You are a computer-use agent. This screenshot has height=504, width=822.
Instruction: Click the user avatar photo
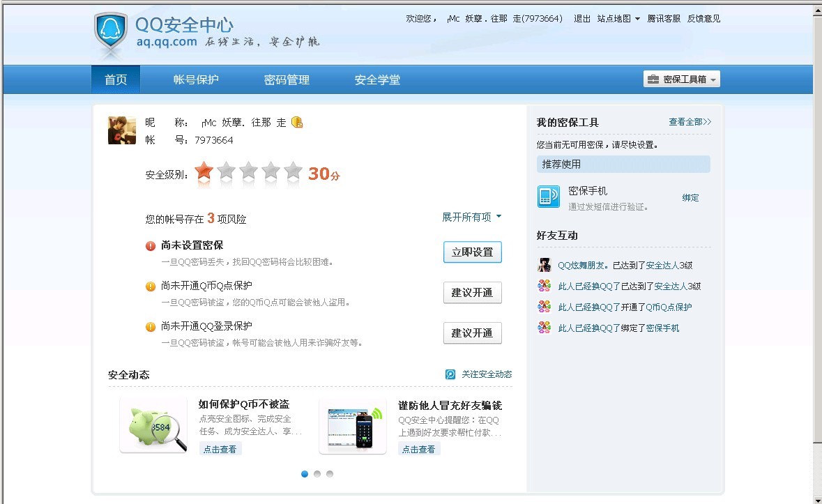(121, 130)
